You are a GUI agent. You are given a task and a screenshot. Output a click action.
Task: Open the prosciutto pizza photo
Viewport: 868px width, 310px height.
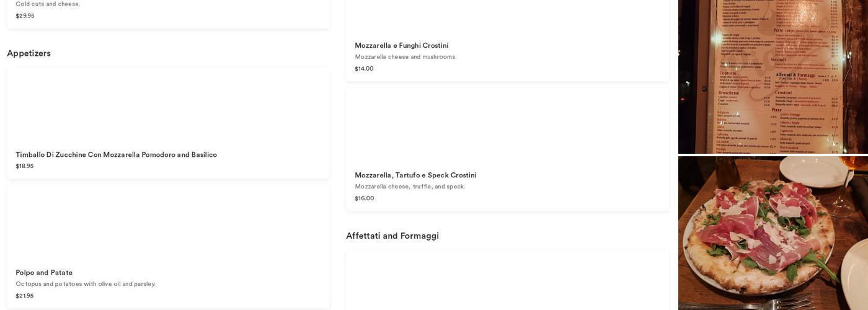point(773,233)
